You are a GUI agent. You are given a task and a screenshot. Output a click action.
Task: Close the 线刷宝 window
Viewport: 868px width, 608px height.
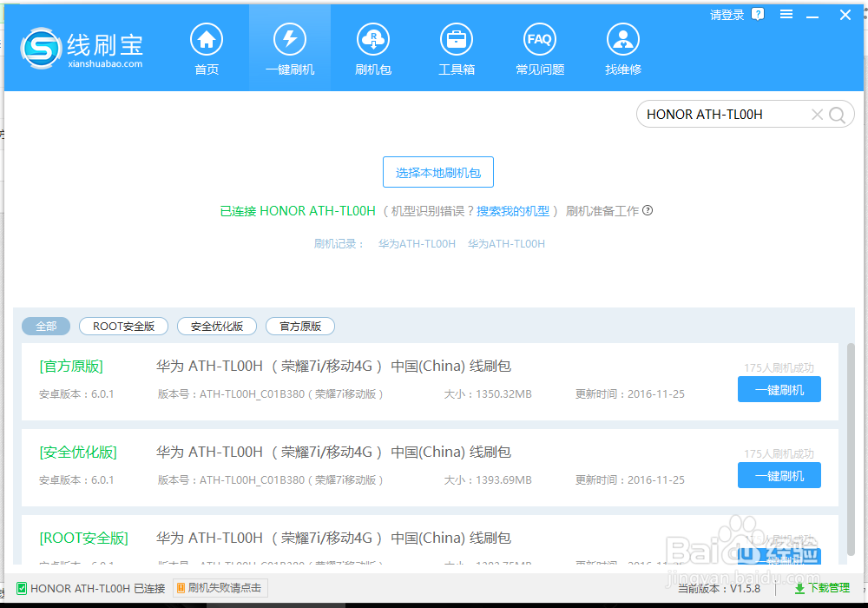(845, 15)
